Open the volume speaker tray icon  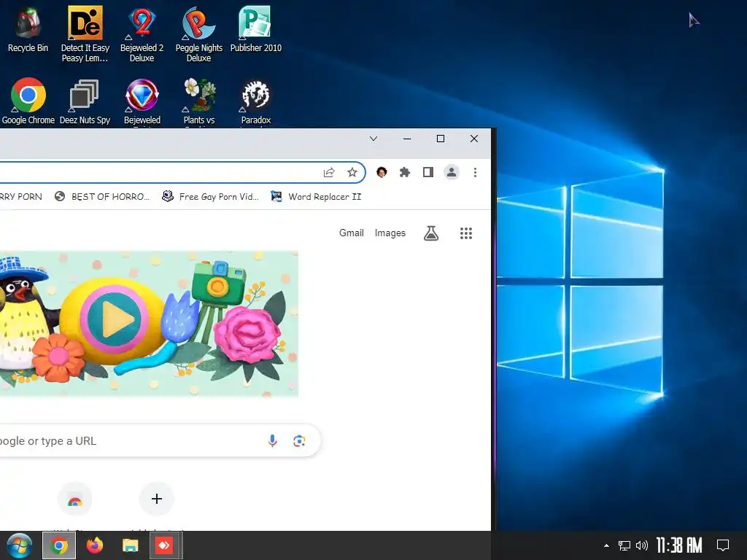coord(642,545)
